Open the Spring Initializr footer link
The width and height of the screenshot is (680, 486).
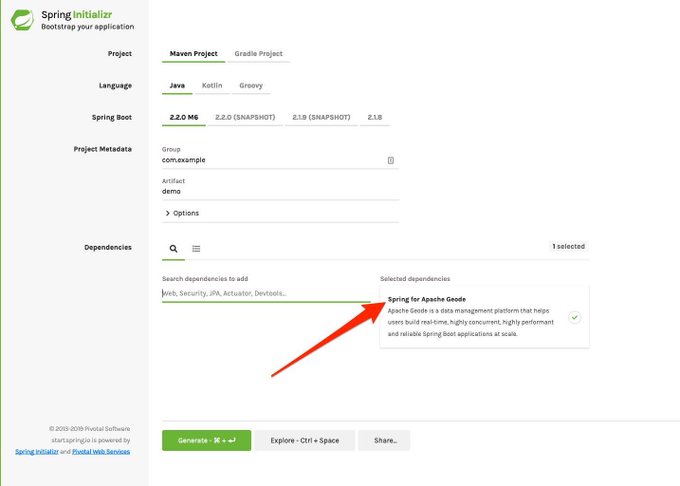[x=37, y=452]
